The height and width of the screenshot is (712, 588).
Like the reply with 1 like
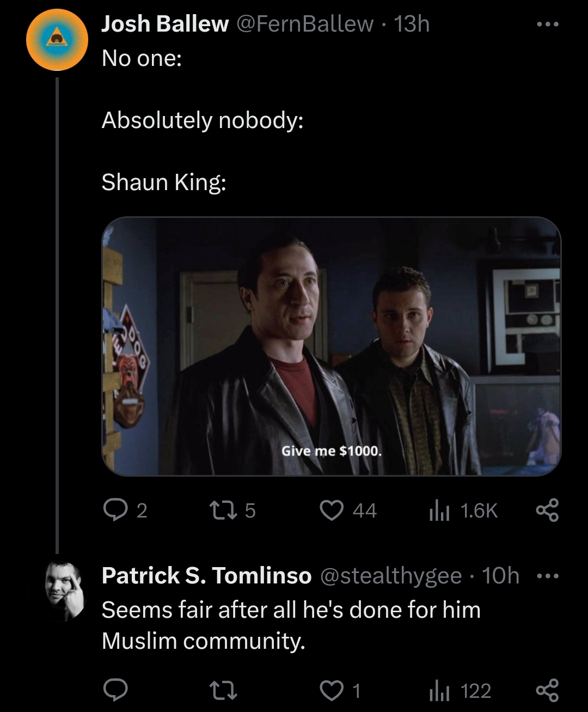340,691
